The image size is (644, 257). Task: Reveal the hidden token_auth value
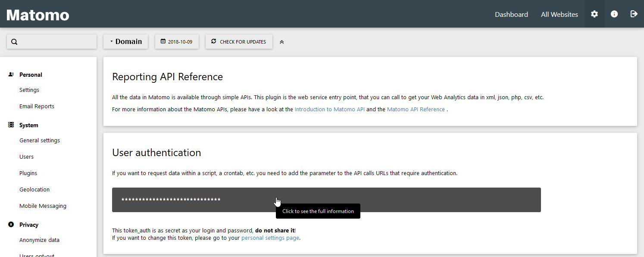[x=326, y=200]
